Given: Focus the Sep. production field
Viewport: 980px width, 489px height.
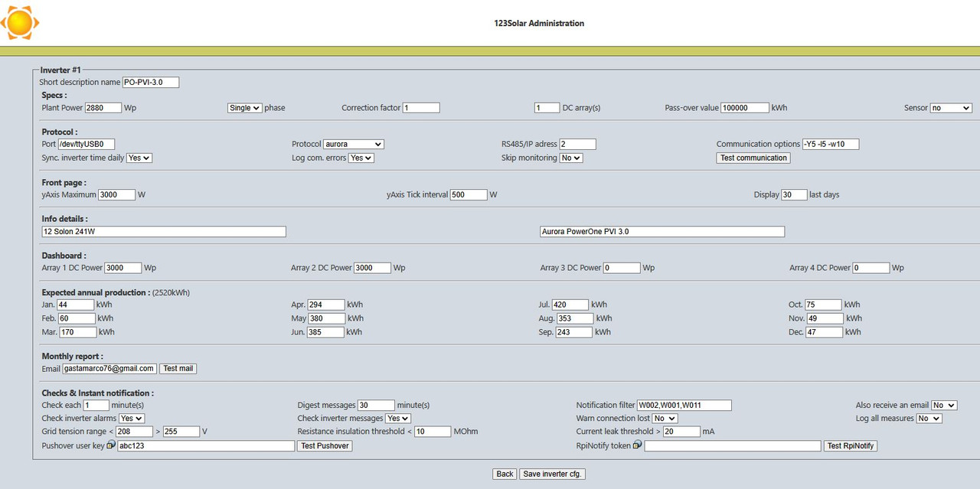Looking at the screenshot, I should (x=574, y=332).
